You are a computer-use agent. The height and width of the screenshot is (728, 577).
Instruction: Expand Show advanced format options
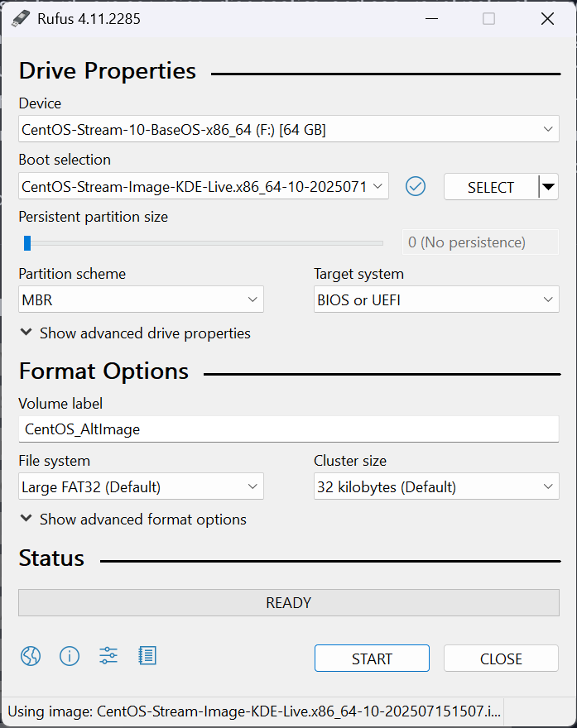pos(133,520)
